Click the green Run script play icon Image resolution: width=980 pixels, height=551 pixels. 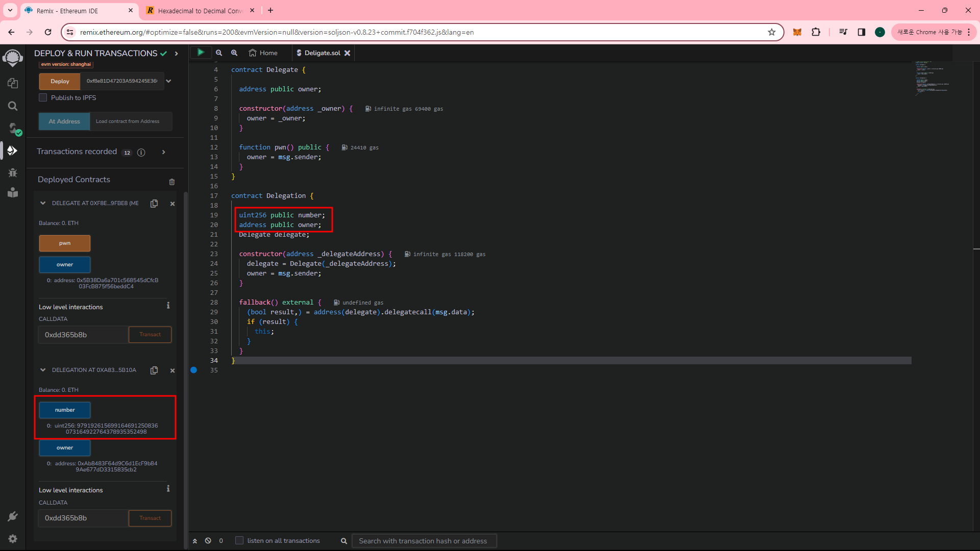pyautogui.click(x=201, y=53)
